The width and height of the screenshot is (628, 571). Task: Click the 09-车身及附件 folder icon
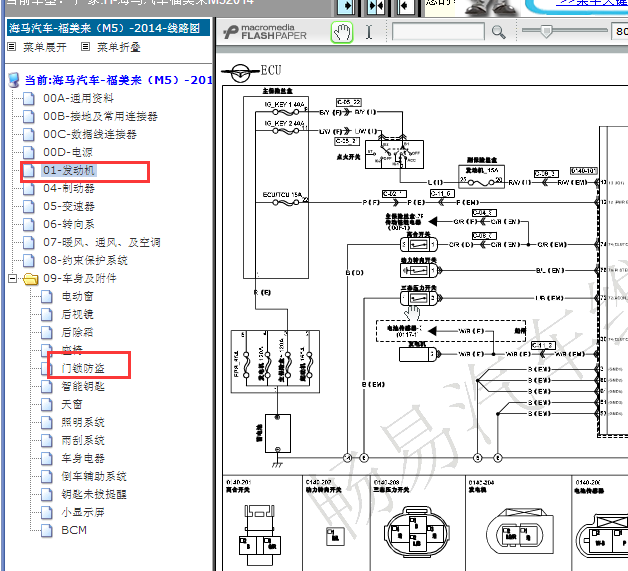[x=30, y=278]
